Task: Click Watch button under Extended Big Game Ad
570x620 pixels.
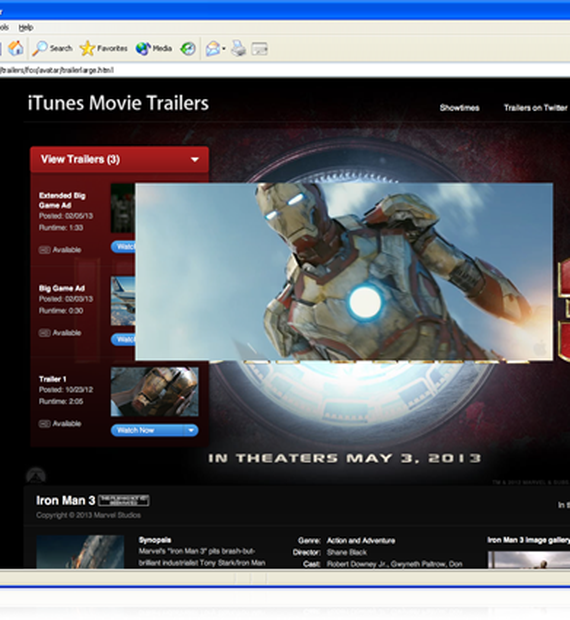Action: coord(123,247)
